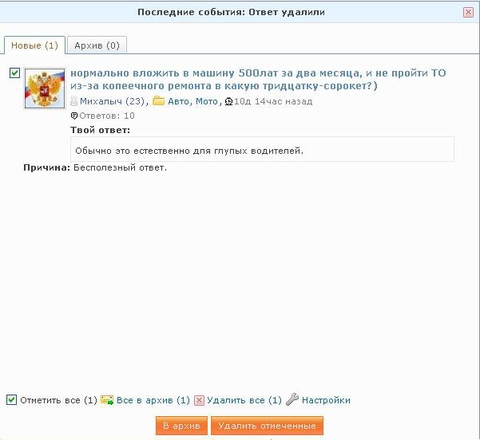Switch to the Архив (0) tab
Image resolution: width=480 pixels, height=440 pixels.
(x=97, y=45)
